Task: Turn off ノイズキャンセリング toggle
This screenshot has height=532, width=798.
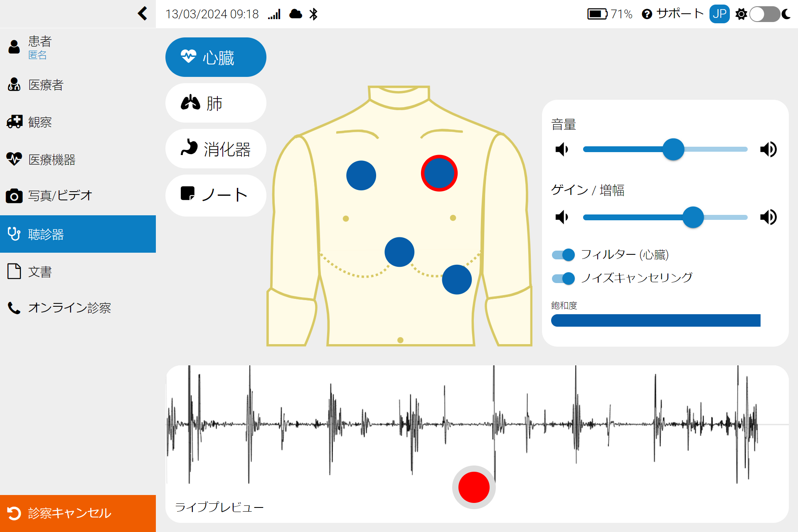Action: (x=563, y=278)
